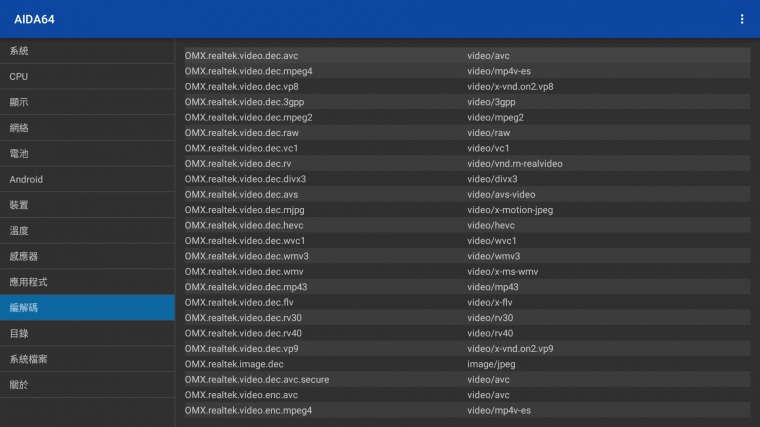760x427 pixels.
Task: Click the OMX.realtek.video.dec.mpeg2 entry
Action: click(467, 117)
